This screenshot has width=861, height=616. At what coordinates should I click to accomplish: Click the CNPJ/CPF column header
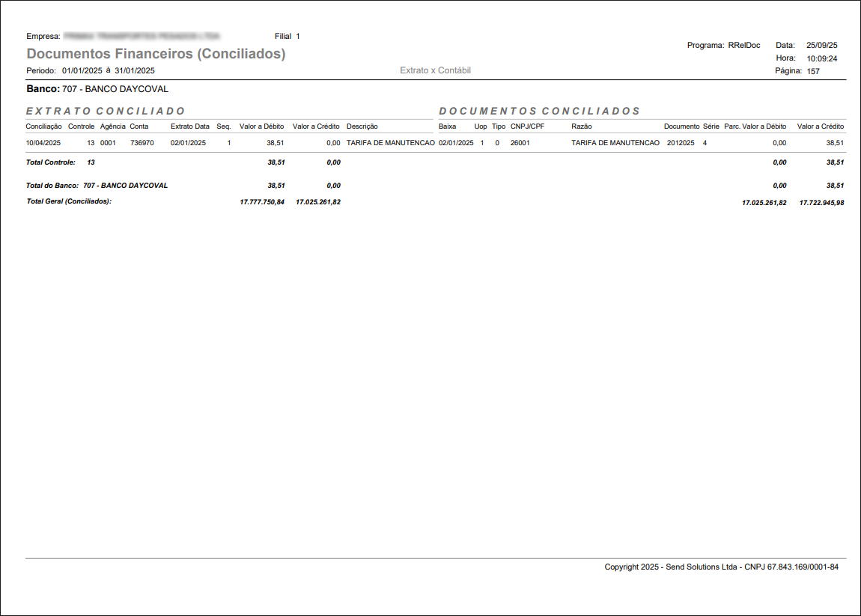click(x=527, y=126)
